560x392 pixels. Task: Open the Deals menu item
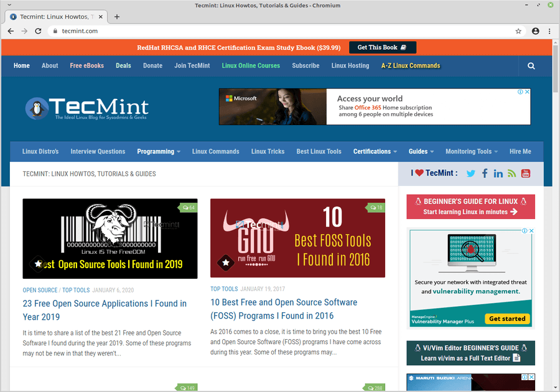click(x=123, y=66)
